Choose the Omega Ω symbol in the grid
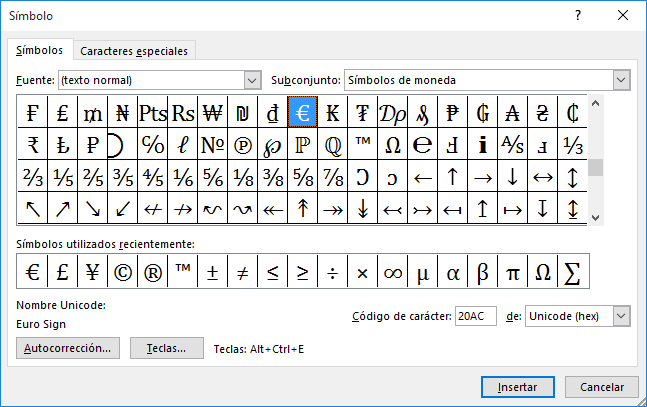Image resolution: width=647 pixels, height=407 pixels. (x=393, y=145)
